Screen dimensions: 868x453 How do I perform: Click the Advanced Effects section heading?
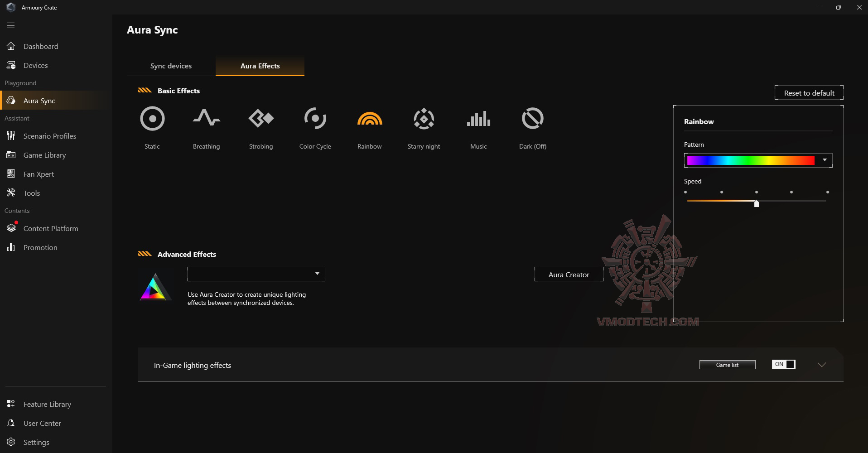(187, 254)
